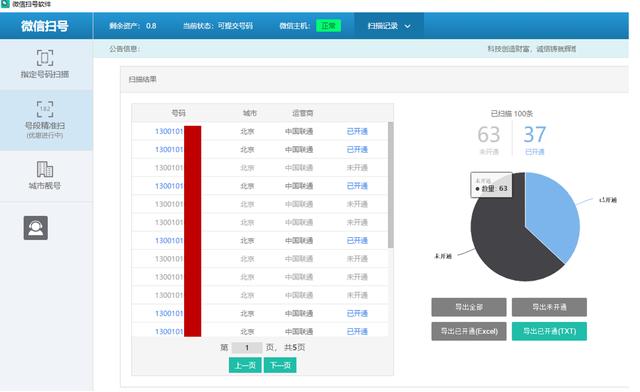
Task: Click the 号码 column header
Action: tap(178, 113)
